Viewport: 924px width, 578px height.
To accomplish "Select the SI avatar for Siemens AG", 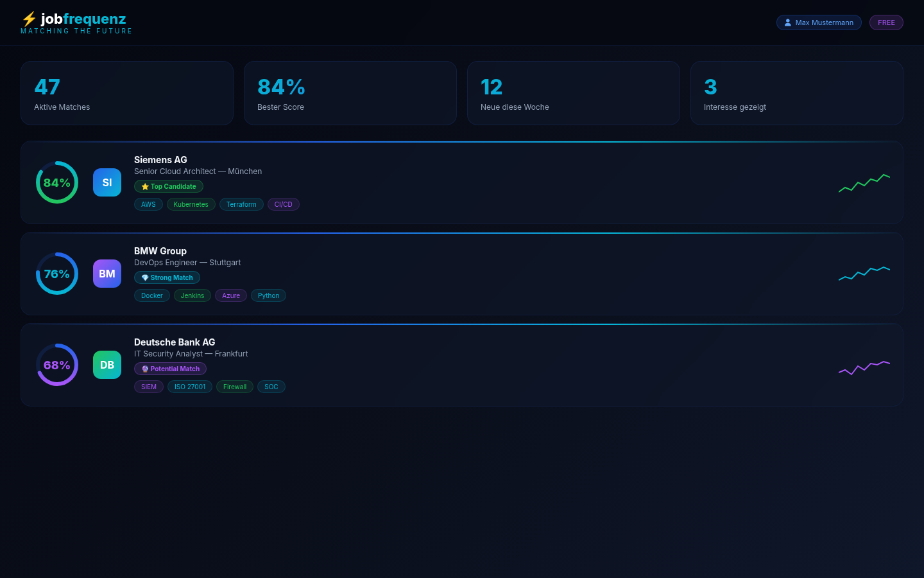I will pyautogui.click(x=107, y=182).
